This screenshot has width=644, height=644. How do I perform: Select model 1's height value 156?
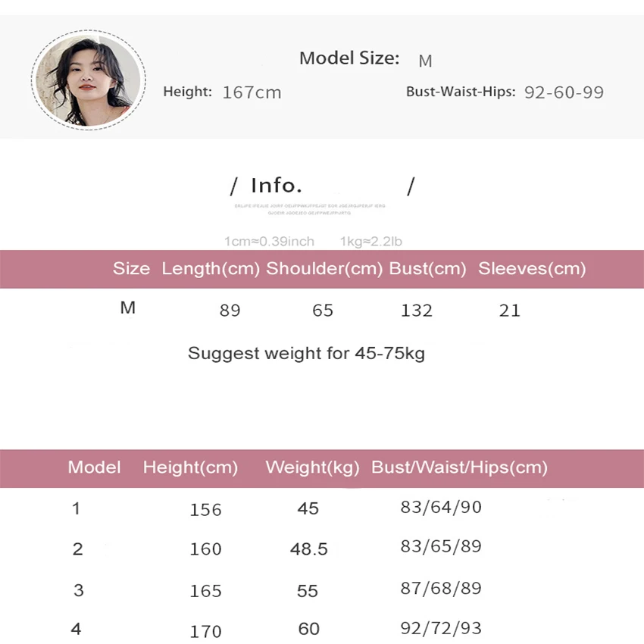click(x=205, y=510)
